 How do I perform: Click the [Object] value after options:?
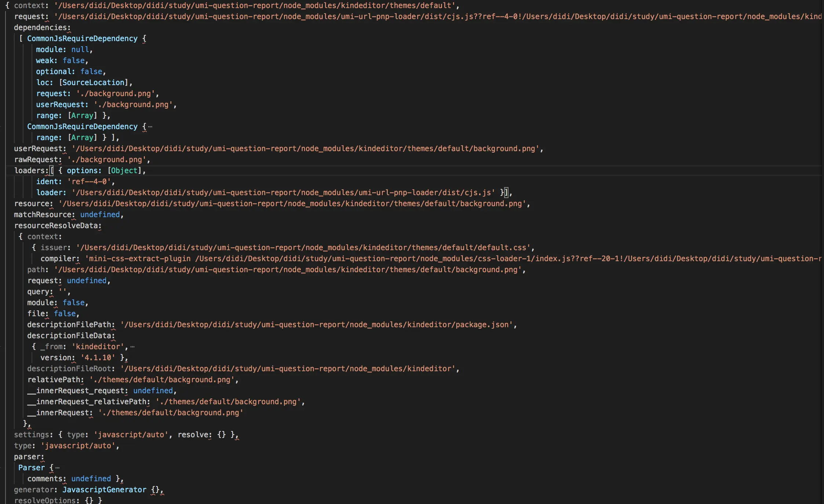pyautogui.click(x=124, y=171)
